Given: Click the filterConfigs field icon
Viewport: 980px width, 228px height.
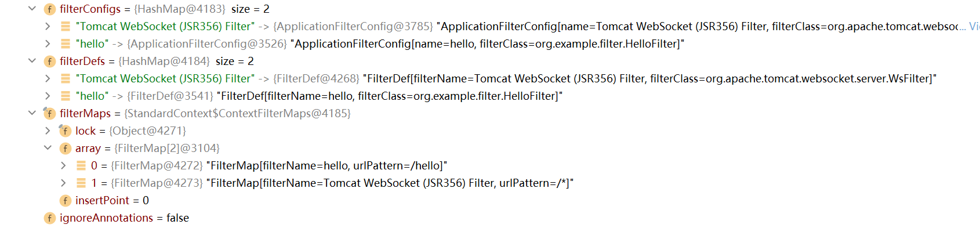Looking at the screenshot, I should point(50,9).
